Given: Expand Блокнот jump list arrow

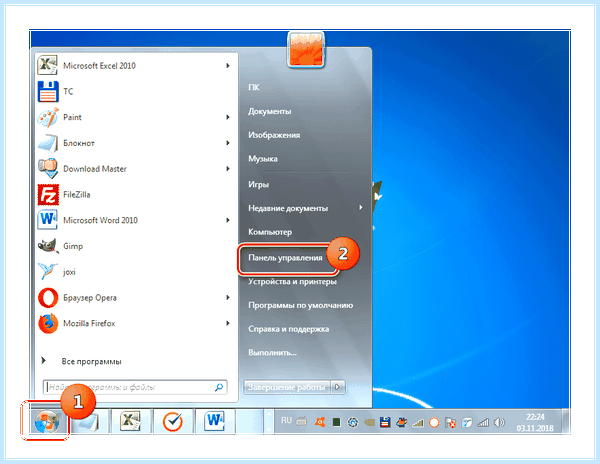Looking at the screenshot, I should click(x=228, y=143).
